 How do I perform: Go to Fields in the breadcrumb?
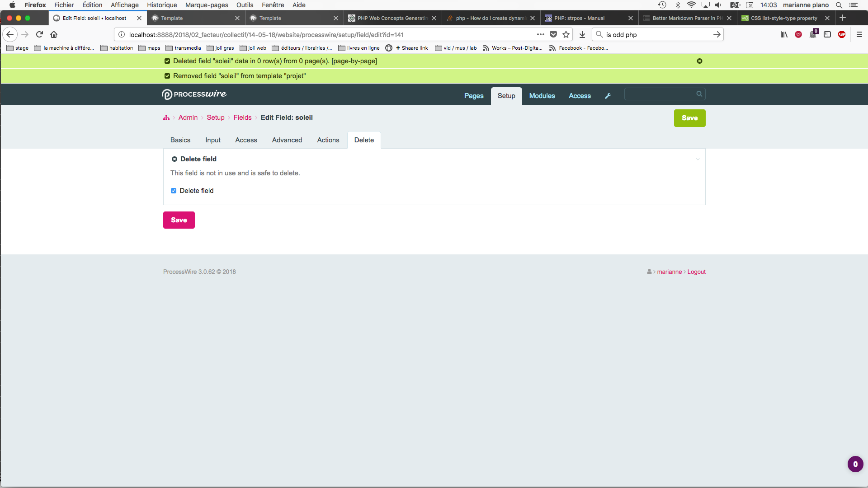pyautogui.click(x=242, y=117)
